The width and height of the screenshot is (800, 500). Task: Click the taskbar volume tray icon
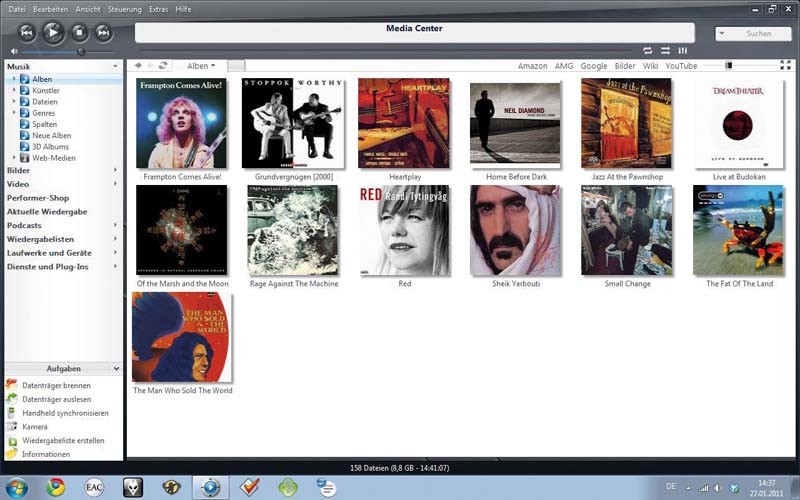tap(718, 488)
